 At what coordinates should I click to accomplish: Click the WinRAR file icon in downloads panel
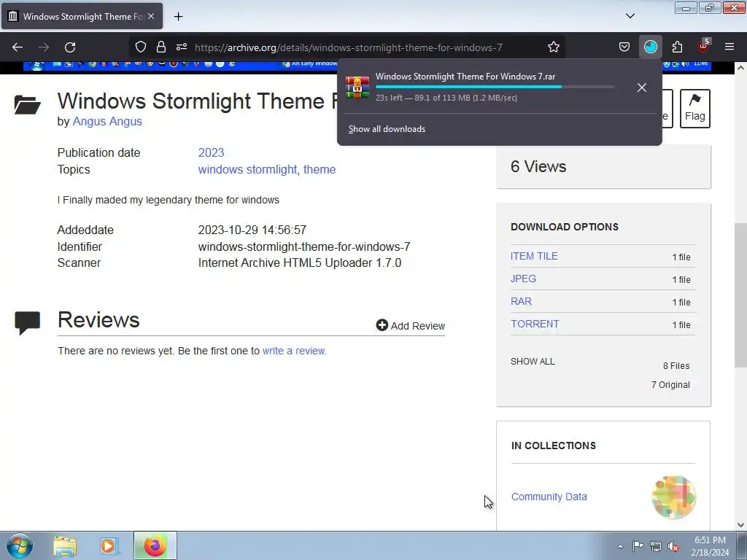357,87
